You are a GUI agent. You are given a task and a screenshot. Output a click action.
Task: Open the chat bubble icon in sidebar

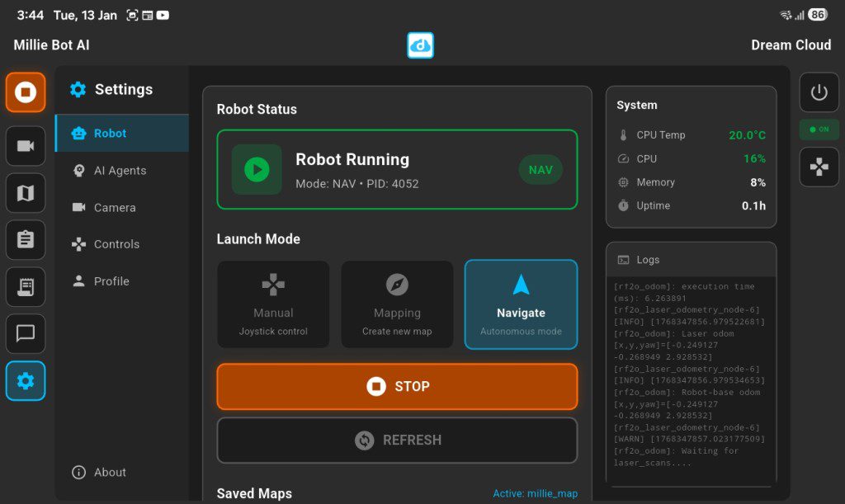click(26, 334)
